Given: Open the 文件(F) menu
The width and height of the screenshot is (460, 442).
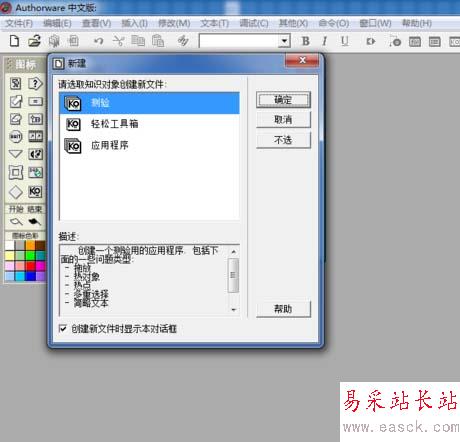Looking at the screenshot, I should click(x=19, y=23).
